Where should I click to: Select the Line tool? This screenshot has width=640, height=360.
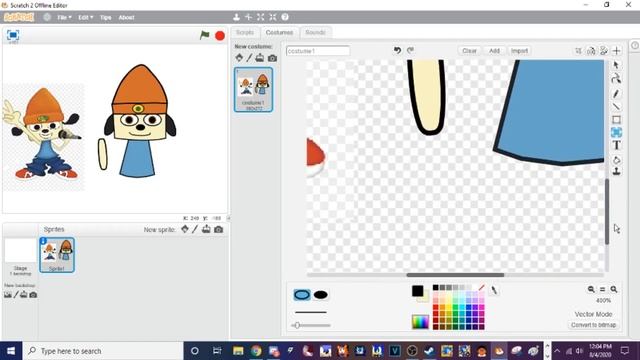616,107
